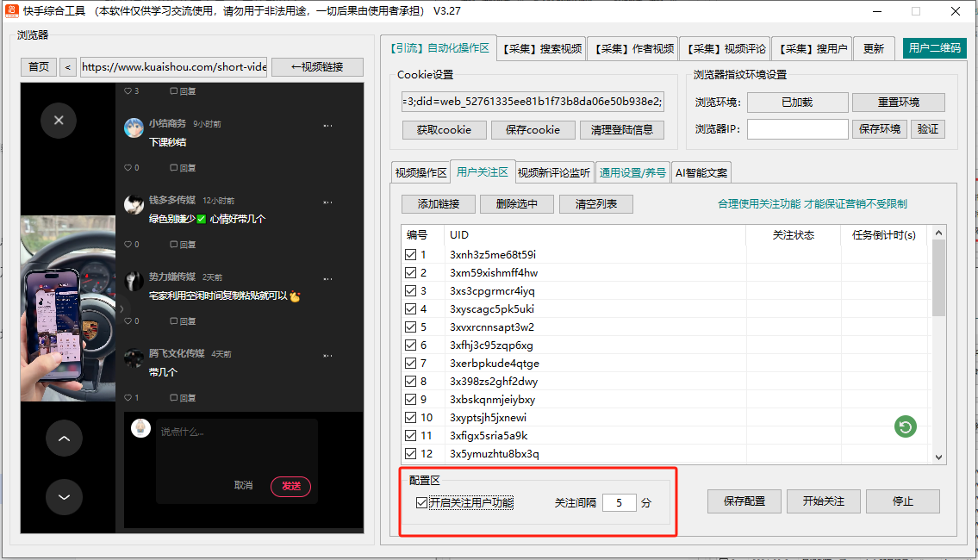
Task: Like the comment by 钱多多传媒
Action: pos(128,245)
